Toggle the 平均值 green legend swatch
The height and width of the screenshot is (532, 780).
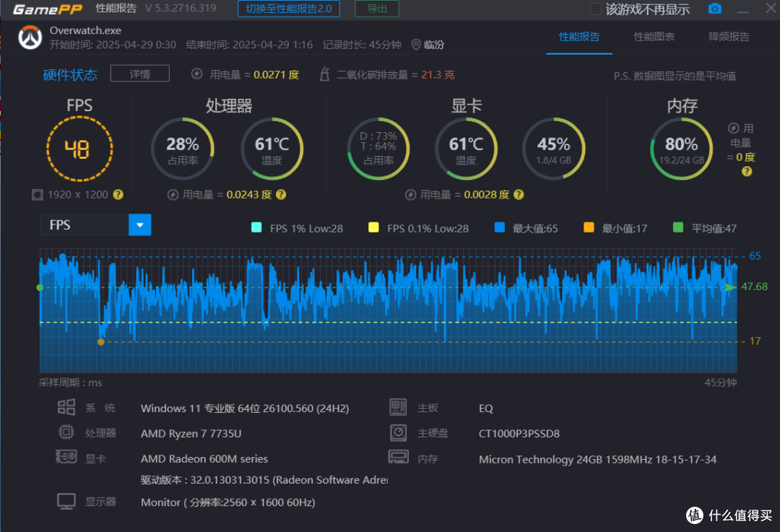tap(678, 227)
